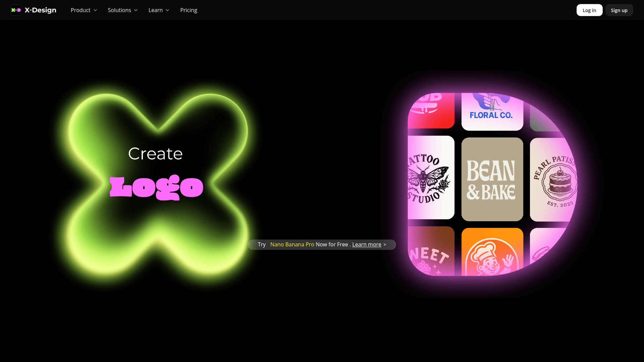
Task: Open the Learn menu
Action: point(156,10)
